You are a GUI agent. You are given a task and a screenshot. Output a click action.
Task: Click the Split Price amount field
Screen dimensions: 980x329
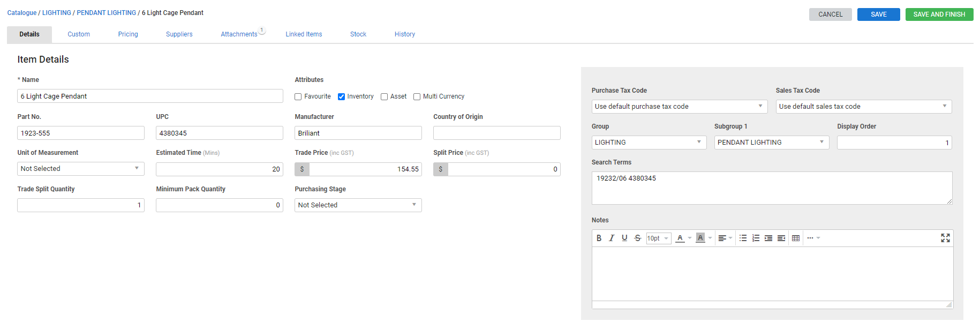(504, 169)
